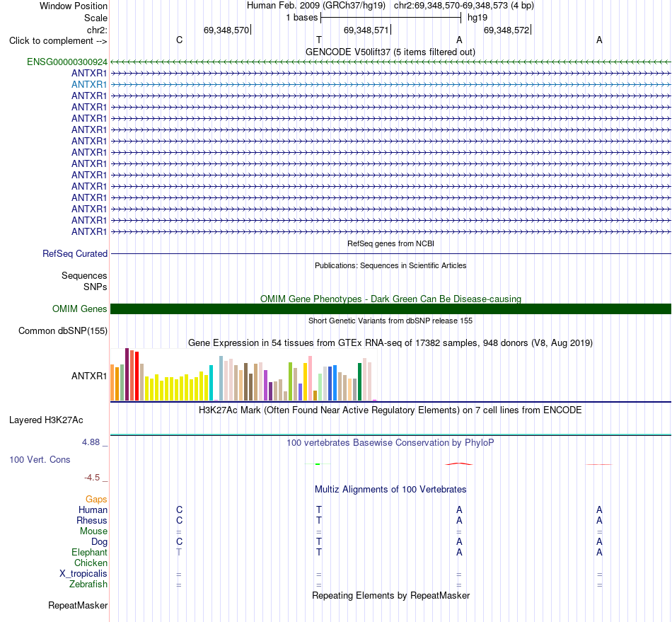Viewport: 672px width, 622px height.
Task: Click the RepeatMasker track label
Action: pyautogui.click(x=78, y=605)
